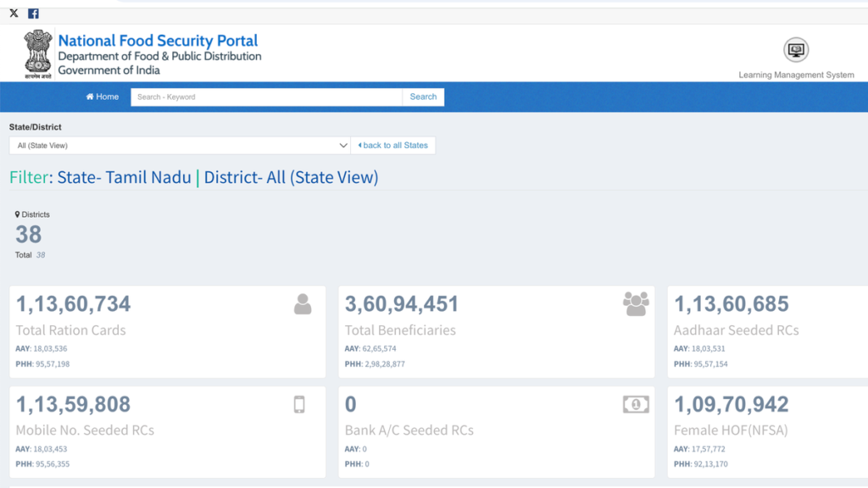This screenshot has width=868, height=488.
Task: Focus the Search - Keyword input field
Action: [266, 97]
